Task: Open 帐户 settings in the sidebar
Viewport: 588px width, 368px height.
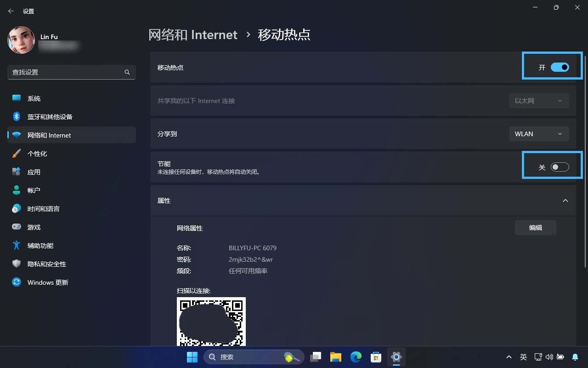Action: tap(34, 190)
